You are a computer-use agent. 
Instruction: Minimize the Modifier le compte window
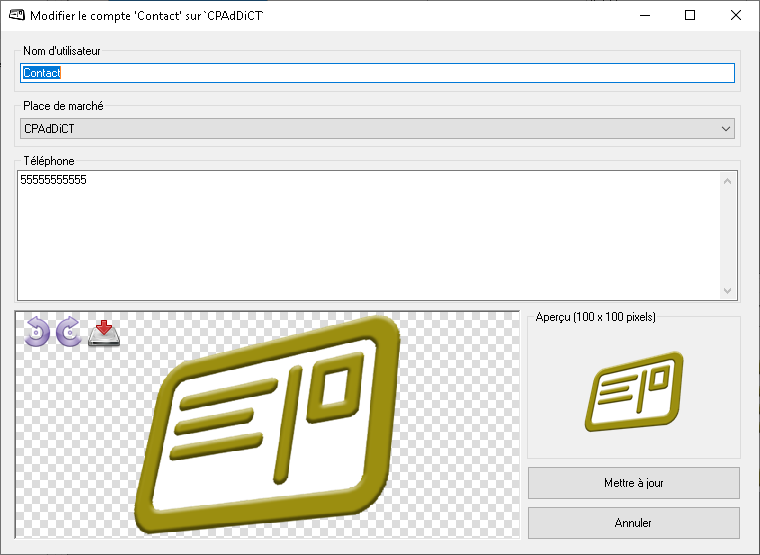coord(643,16)
